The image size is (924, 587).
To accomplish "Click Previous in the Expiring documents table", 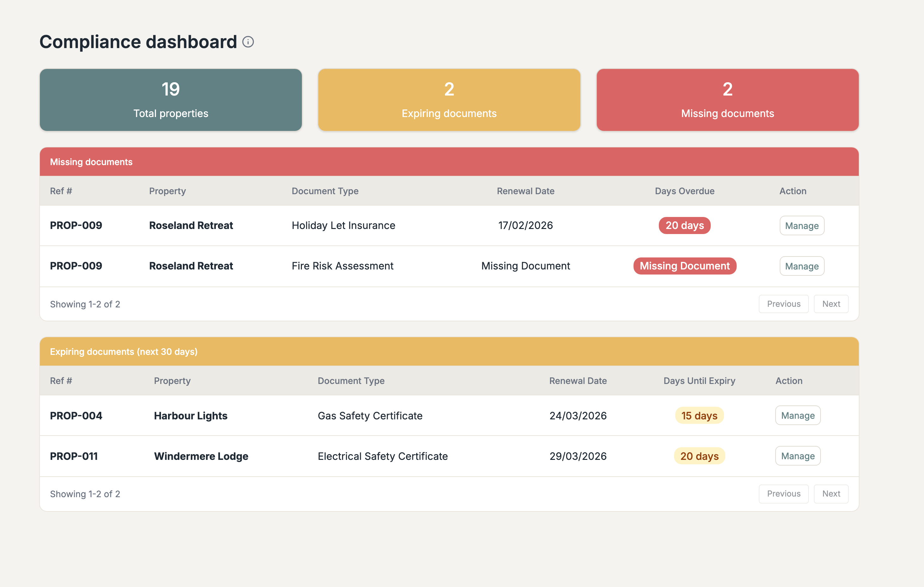I will (x=784, y=493).
